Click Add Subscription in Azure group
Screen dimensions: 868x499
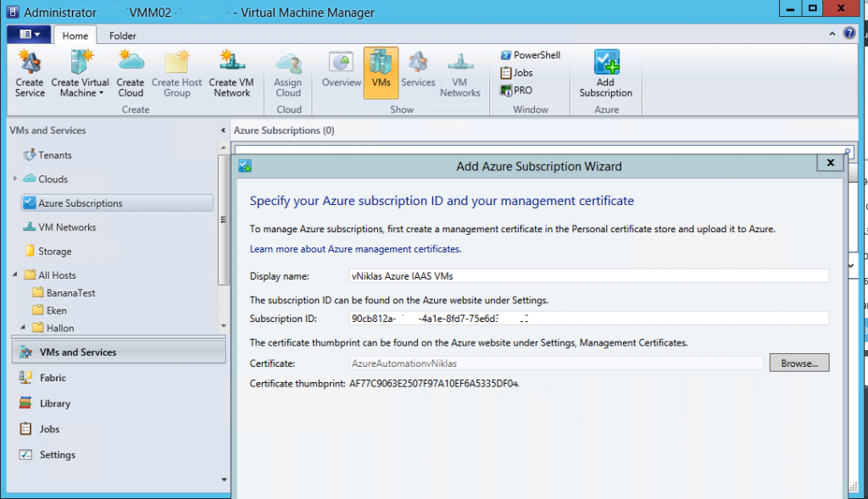pyautogui.click(x=605, y=74)
